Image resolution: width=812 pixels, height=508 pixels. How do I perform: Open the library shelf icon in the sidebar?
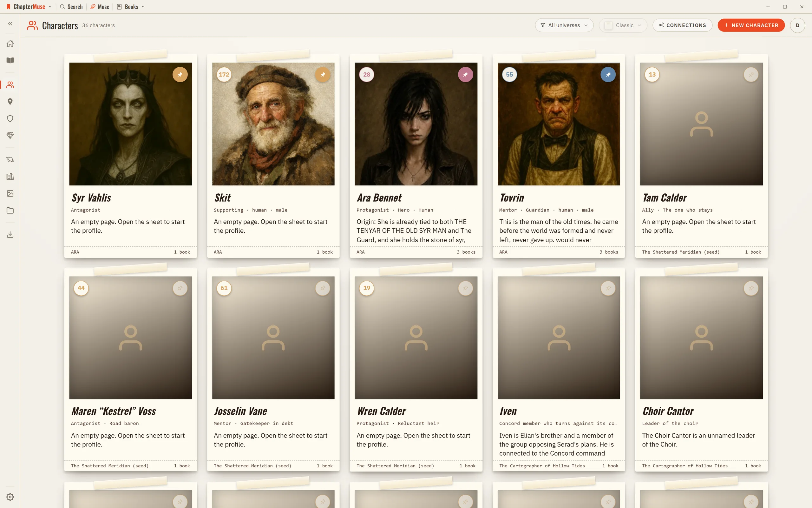[x=10, y=177]
